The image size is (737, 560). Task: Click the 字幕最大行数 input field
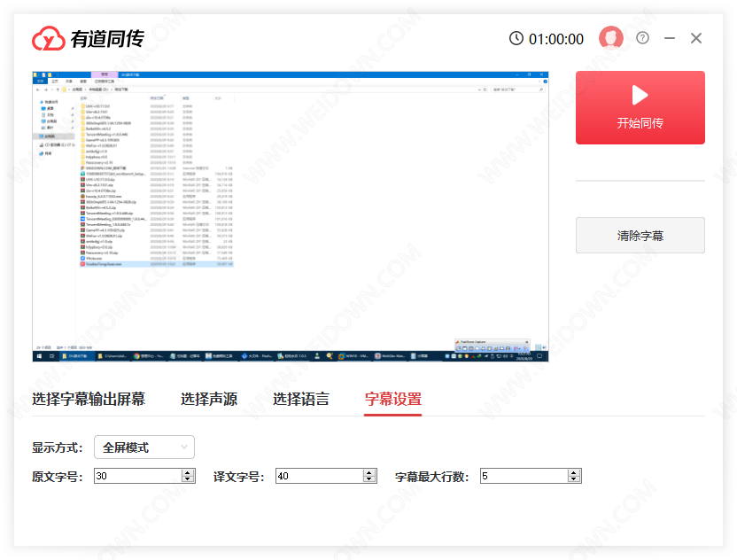pos(524,476)
